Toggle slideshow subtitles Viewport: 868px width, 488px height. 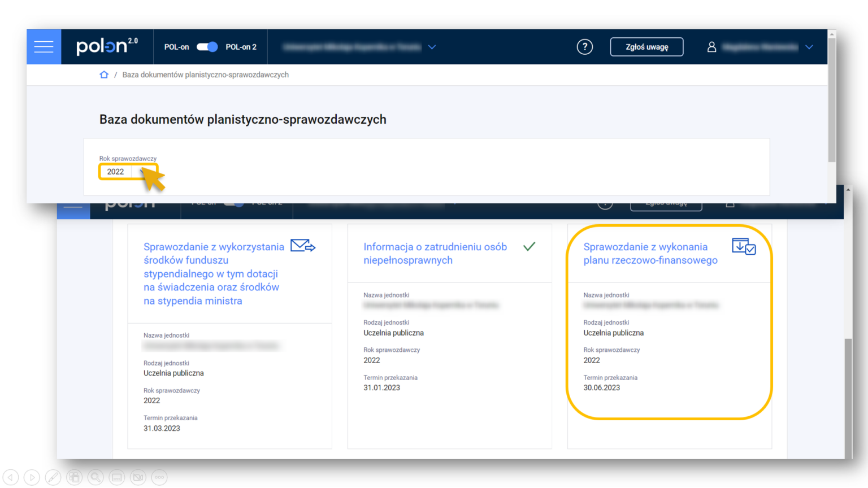point(117,477)
